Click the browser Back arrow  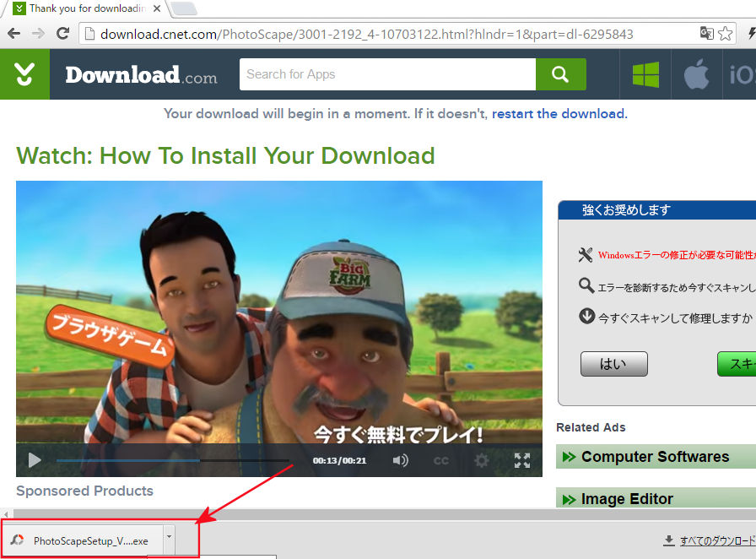[x=14, y=33]
